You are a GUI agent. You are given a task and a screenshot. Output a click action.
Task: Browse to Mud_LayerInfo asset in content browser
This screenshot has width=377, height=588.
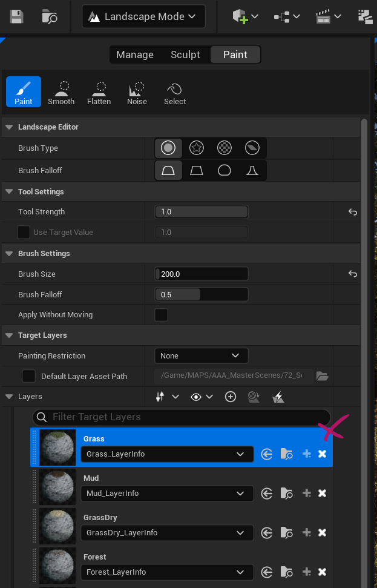point(287,494)
